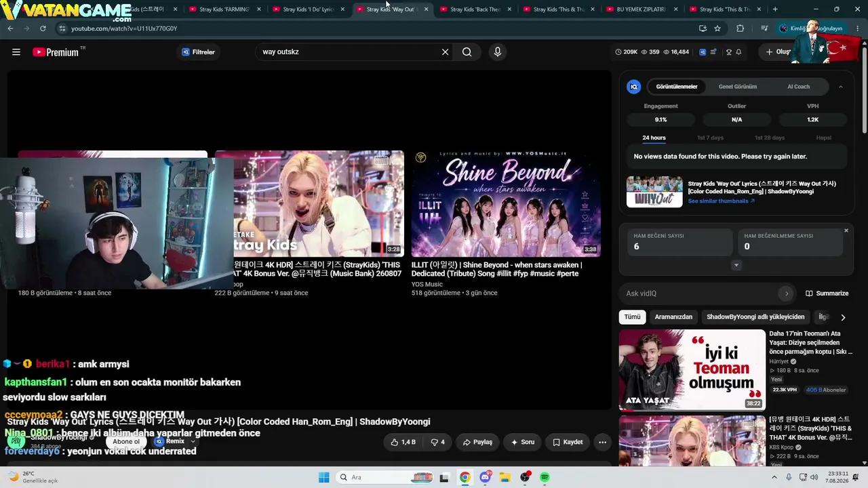Clear the search box text
868x488 pixels.
point(445,52)
